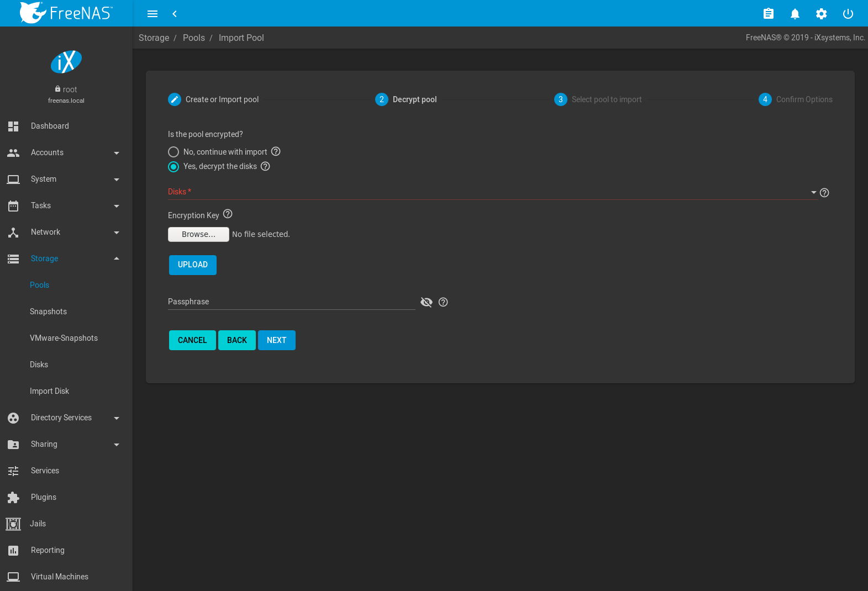Click the Passphrase help icon
This screenshot has height=591, width=868.
pyautogui.click(x=443, y=302)
